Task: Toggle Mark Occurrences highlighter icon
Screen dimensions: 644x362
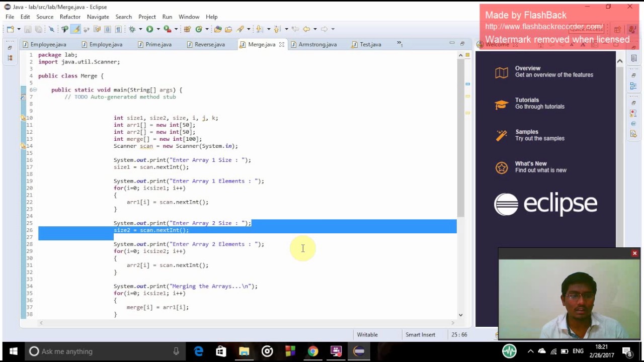Action: pyautogui.click(x=75, y=29)
